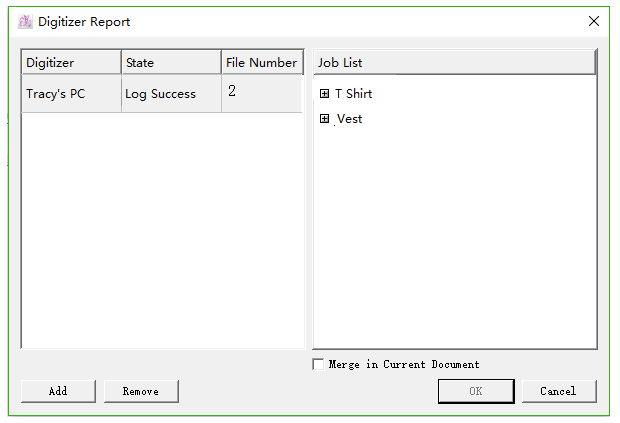Image resolution: width=620 pixels, height=423 pixels.
Task: Expand the T Shirt job node
Action: [324, 94]
